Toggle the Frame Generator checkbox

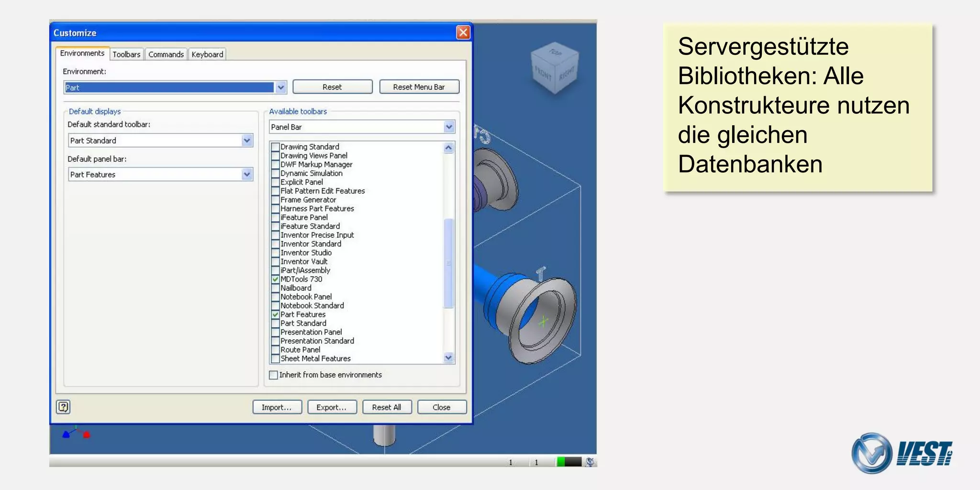click(275, 200)
